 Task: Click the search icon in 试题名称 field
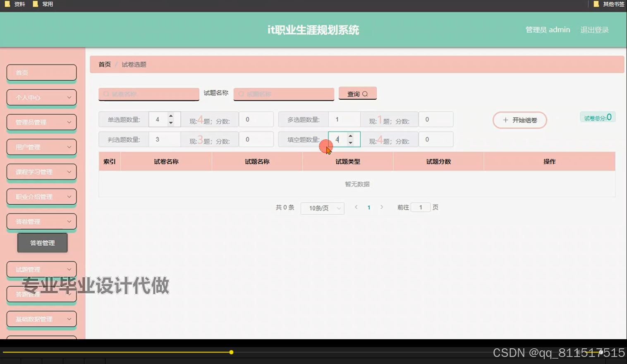click(x=241, y=94)
